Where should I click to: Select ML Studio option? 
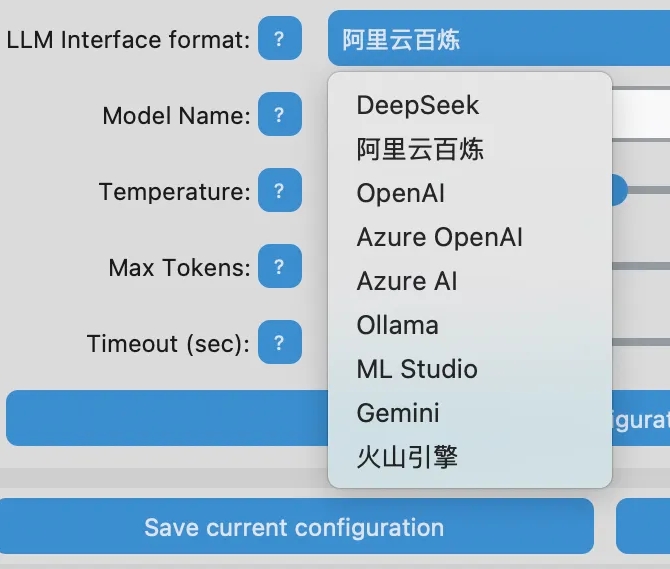[x=470, y=369]
